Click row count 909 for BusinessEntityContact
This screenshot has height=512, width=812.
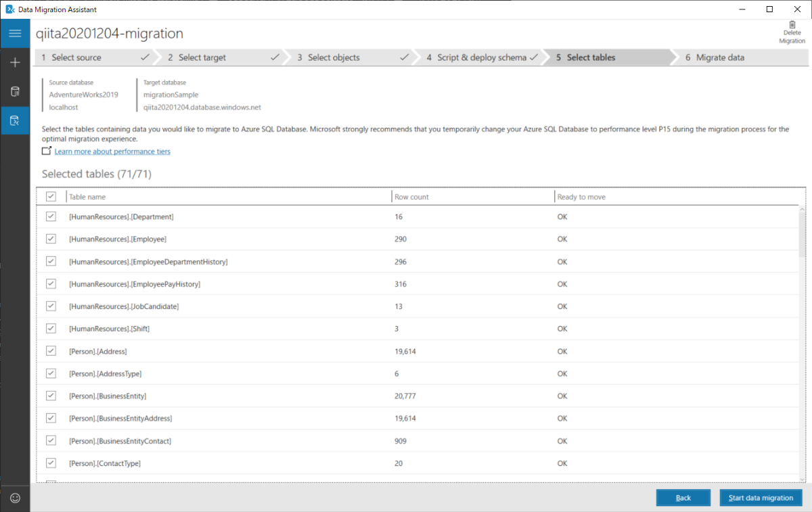[x=401, y=440]
